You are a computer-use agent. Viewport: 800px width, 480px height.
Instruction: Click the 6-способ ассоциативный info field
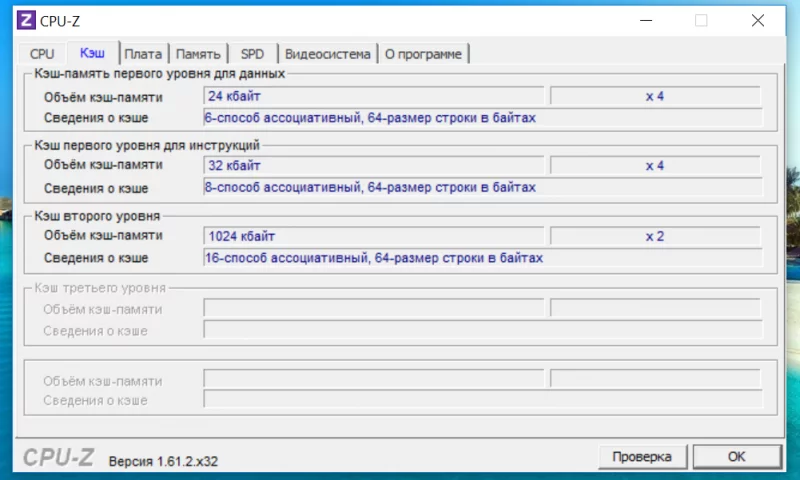coord(483,118)
